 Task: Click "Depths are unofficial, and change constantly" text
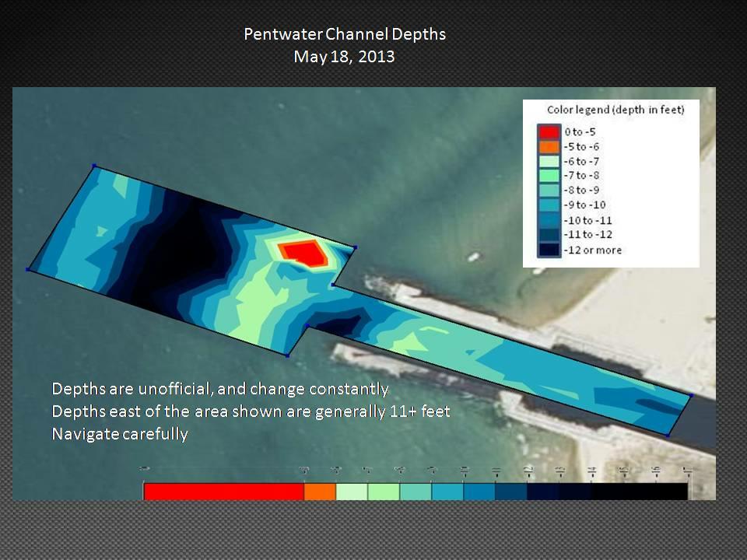[219, 388]
